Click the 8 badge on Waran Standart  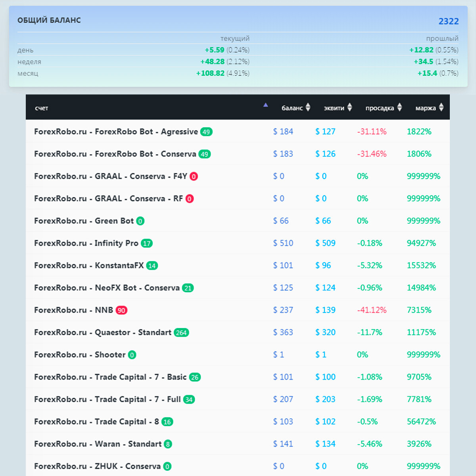(168, 444)
